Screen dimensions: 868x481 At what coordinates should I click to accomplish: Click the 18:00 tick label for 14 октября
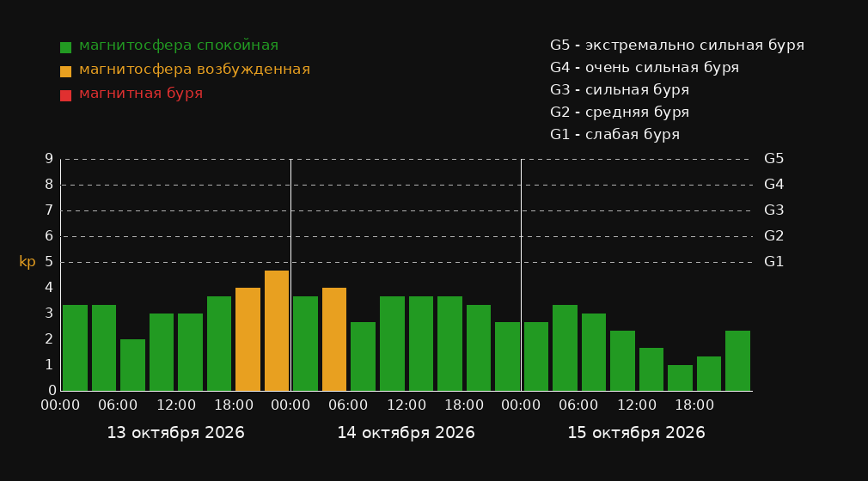coord(464,405)
